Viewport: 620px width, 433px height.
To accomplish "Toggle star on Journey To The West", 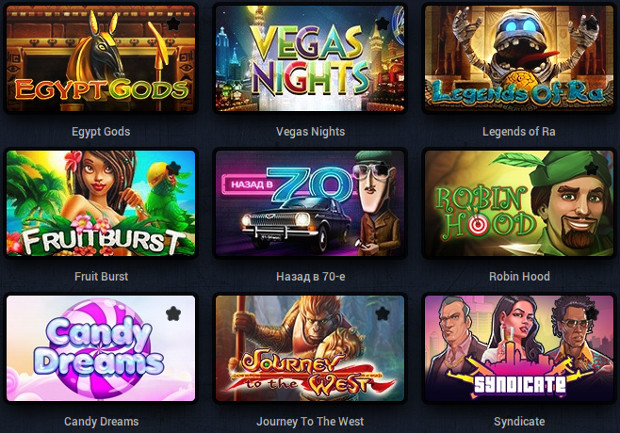I will point(382,314).
